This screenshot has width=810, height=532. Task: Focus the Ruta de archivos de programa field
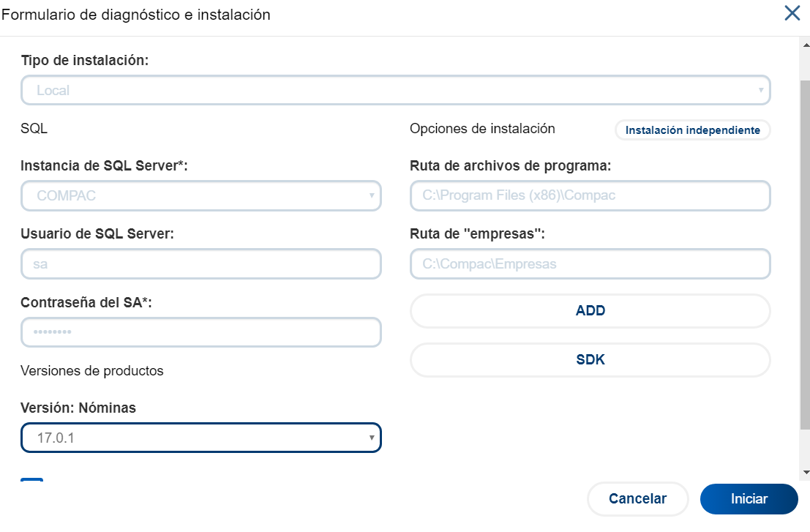click(590, 196)
